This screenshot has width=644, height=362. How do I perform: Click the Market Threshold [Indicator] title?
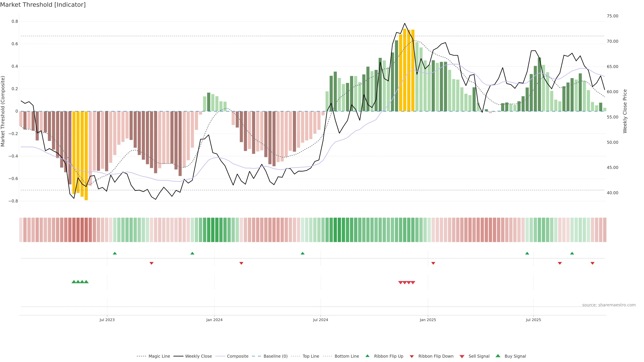tap(43, 5)
